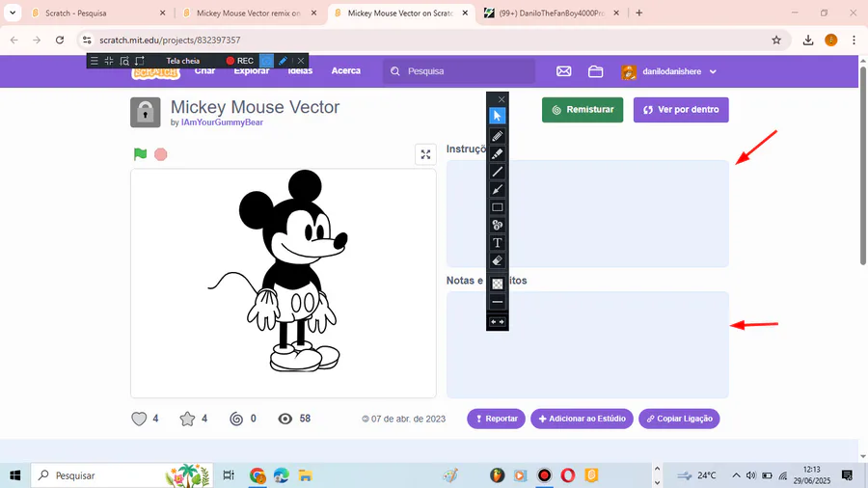Open IAmYourGummyBear author profile link
The image size is (868, 488).
pyautogui.click(x=222, y=122)
